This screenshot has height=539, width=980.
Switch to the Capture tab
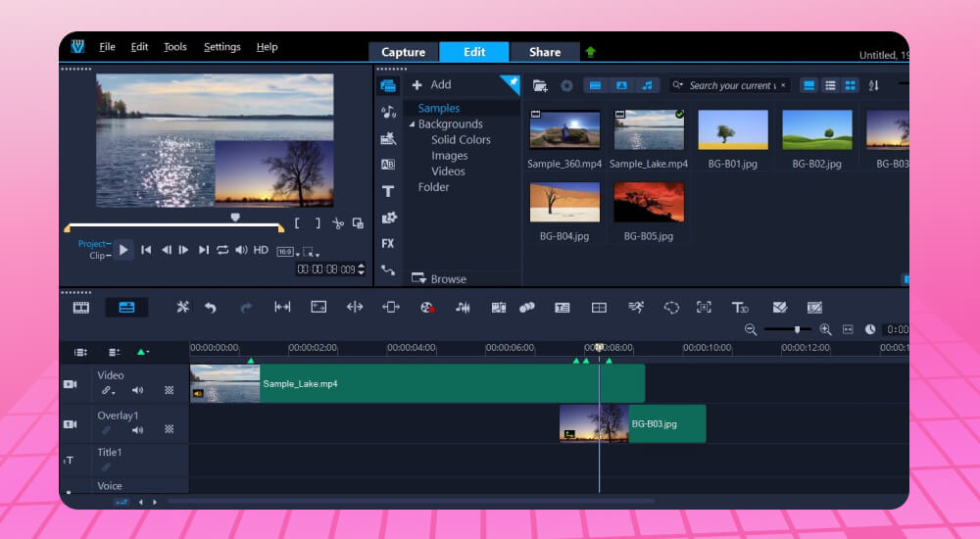point(403,52)
